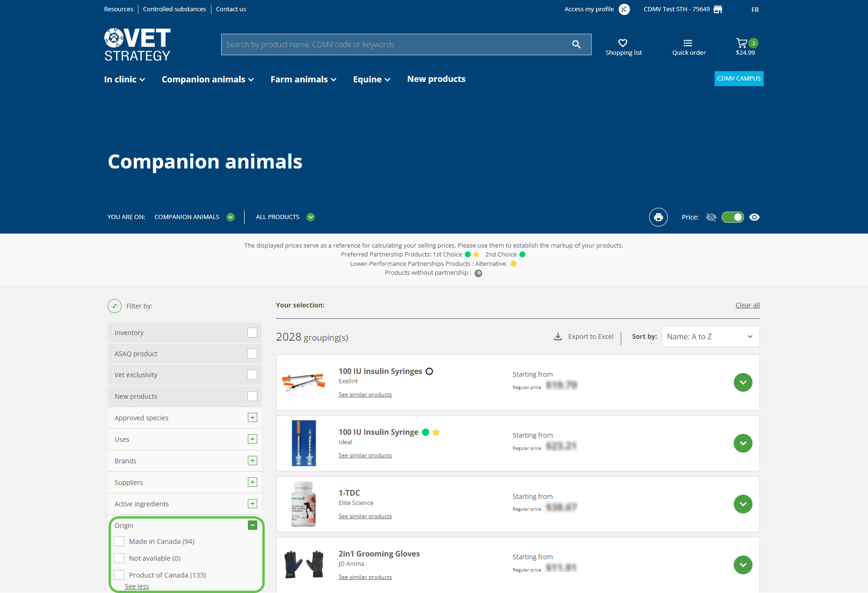Click the Products without partnership grey dot
This screenshot has width=868, height=593.
(478, 273)
